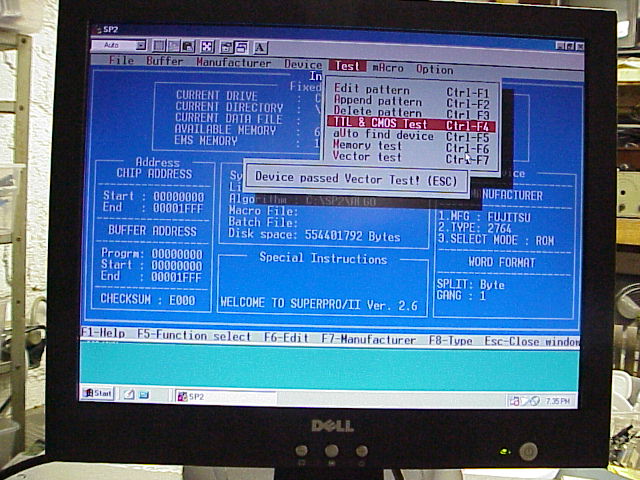Click the Font 'A' toolbar icon
640x480 pixels.
(x=260, y=48)
